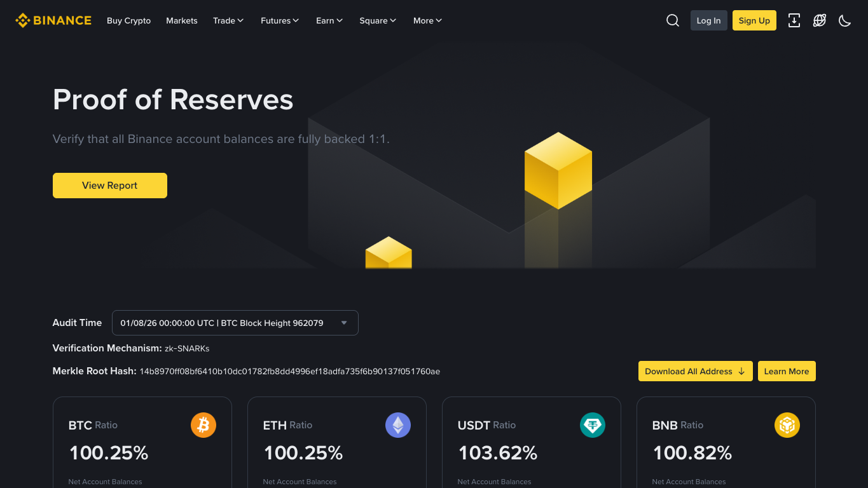Click the View Report button
Screen dimensions: 868x488
pos(110,186)
